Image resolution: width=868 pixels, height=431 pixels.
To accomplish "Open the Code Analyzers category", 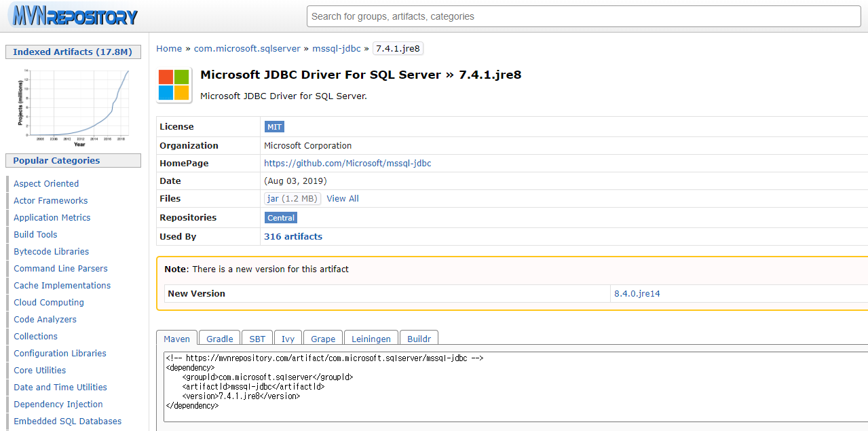I will 45,320.
